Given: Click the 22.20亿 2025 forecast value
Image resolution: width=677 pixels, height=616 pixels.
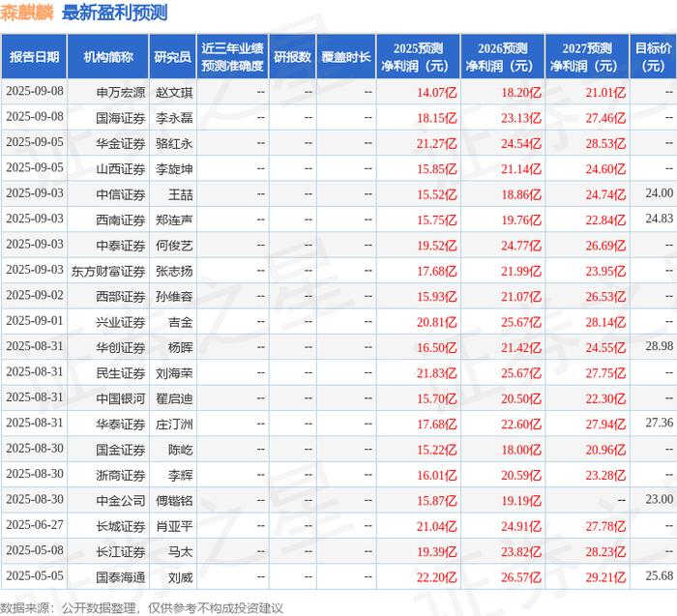Looking at the screenshot, I should coord(436,577).
